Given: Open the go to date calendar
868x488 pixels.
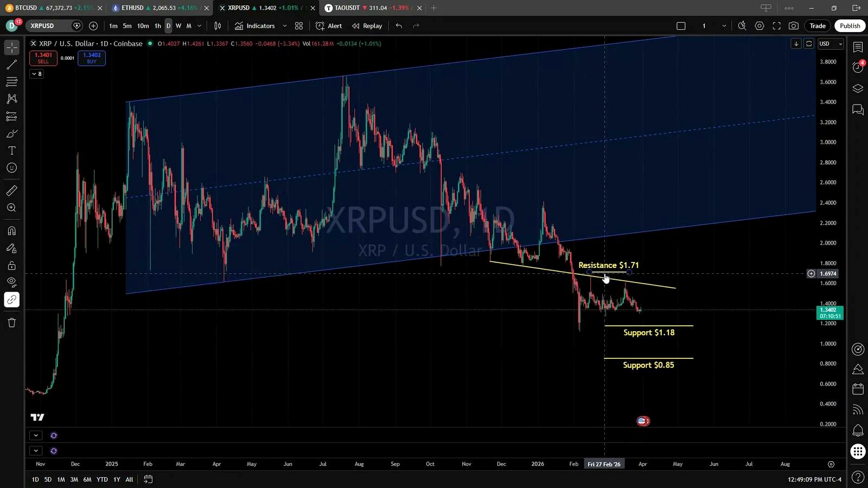Looking at the screenshot, I should click(x=148, y=479).
